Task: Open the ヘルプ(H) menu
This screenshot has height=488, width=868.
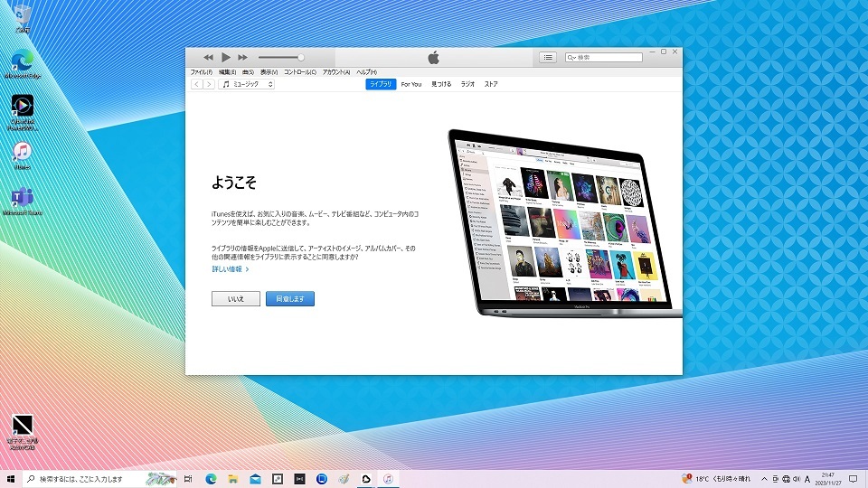Action: pos(366,72)
